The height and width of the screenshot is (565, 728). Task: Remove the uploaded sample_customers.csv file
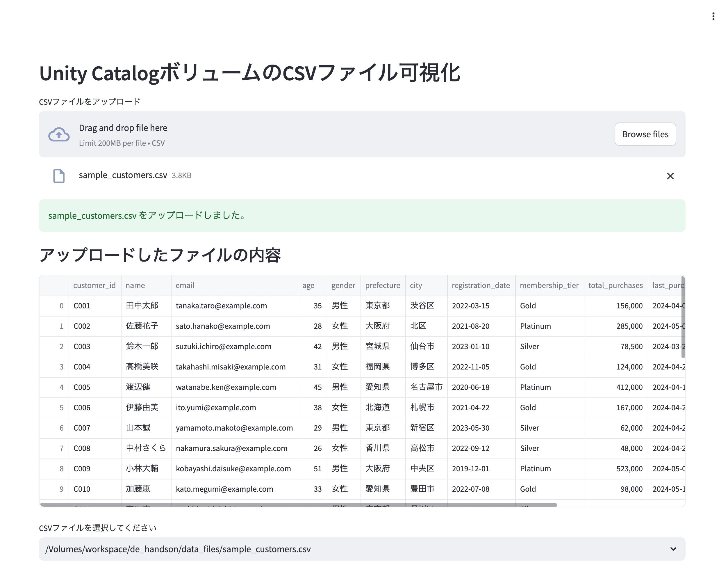click(670, 176)
